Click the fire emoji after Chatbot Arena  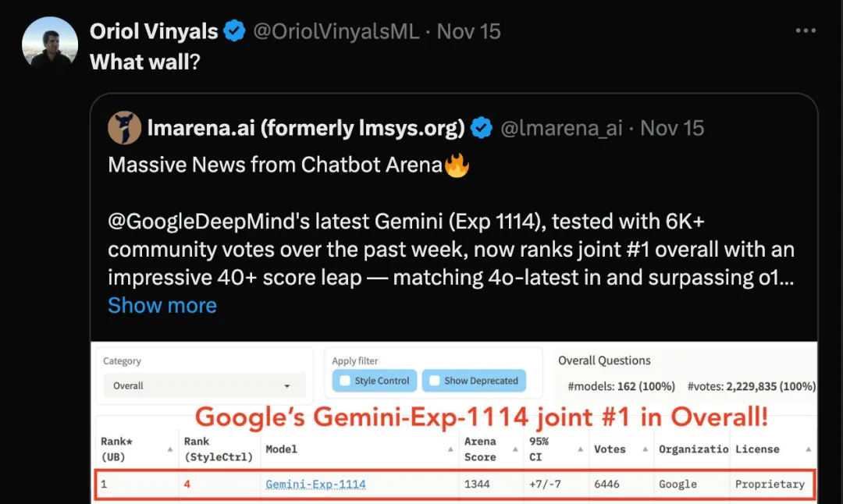pos(457,165)
